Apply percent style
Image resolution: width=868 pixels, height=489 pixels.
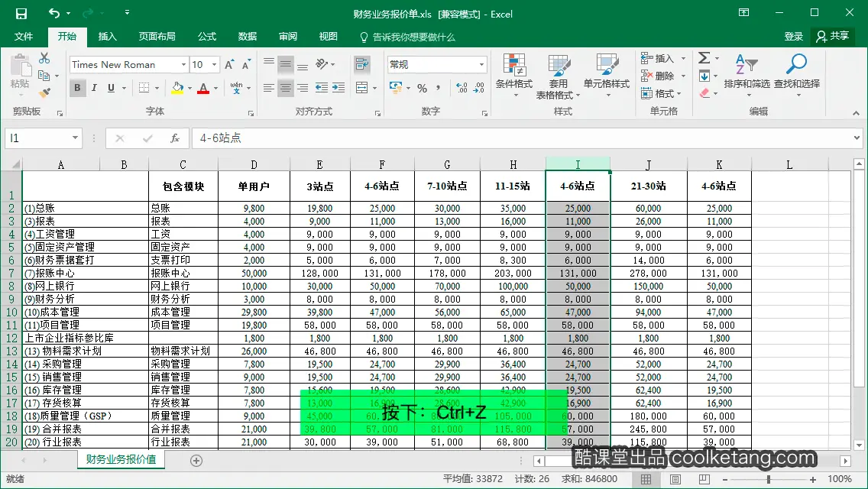(x=422, y=88)
